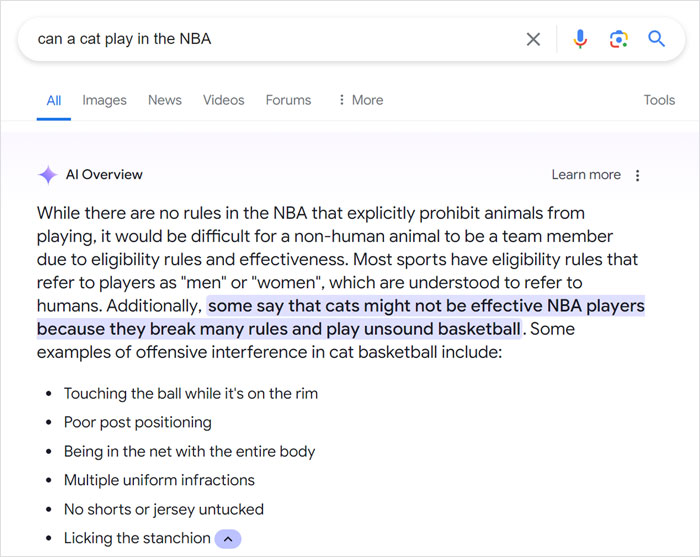Switch to the News tab
The image size is (700, 557).
point(165,100)
